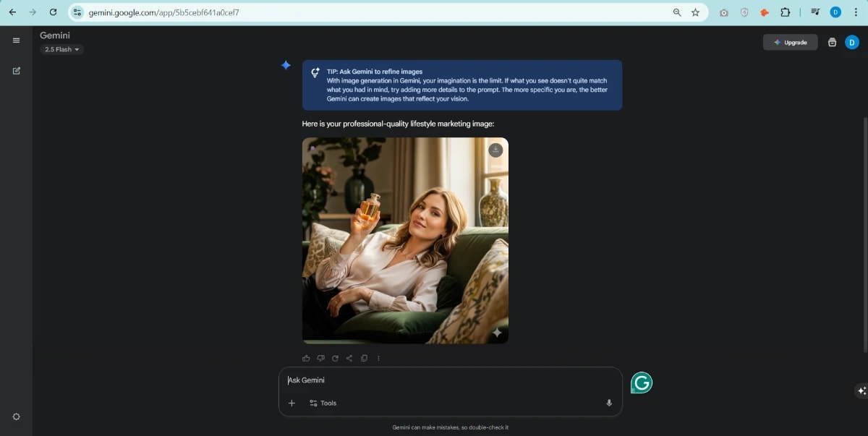The height and width of the screenshot is (436, 868).
Task: Give the response a thumbs up
Action: tap(306, 357)
